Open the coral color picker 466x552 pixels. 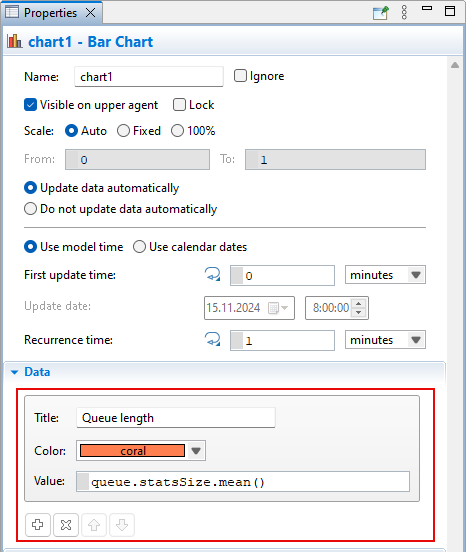(x=141, y=451)
